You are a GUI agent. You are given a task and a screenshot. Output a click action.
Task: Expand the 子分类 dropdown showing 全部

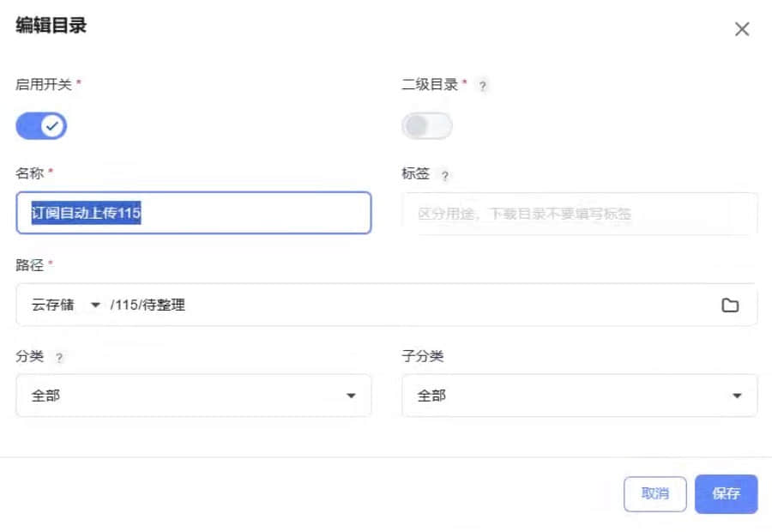point(579,396)
